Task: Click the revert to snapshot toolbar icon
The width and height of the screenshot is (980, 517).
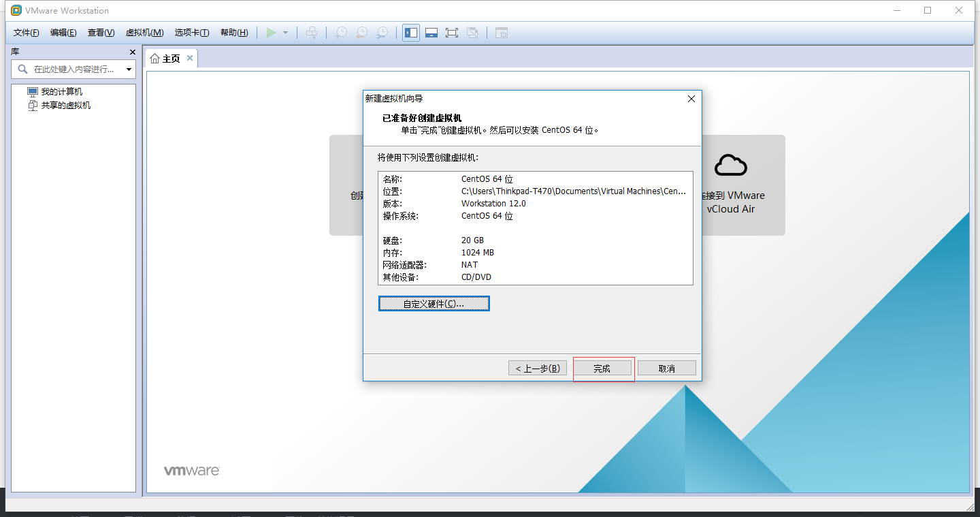Action: click(x=362, y=33)
